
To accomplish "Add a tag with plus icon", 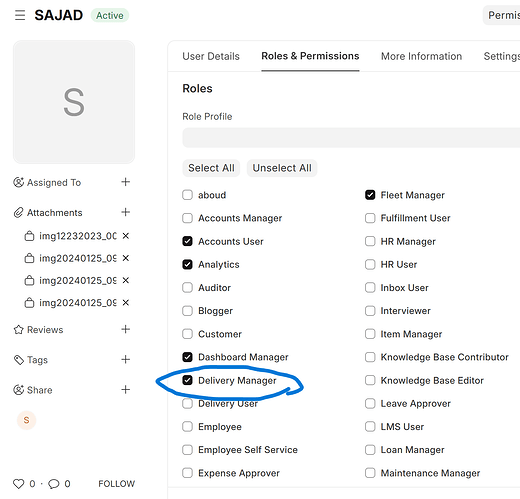I will point(125,359).
